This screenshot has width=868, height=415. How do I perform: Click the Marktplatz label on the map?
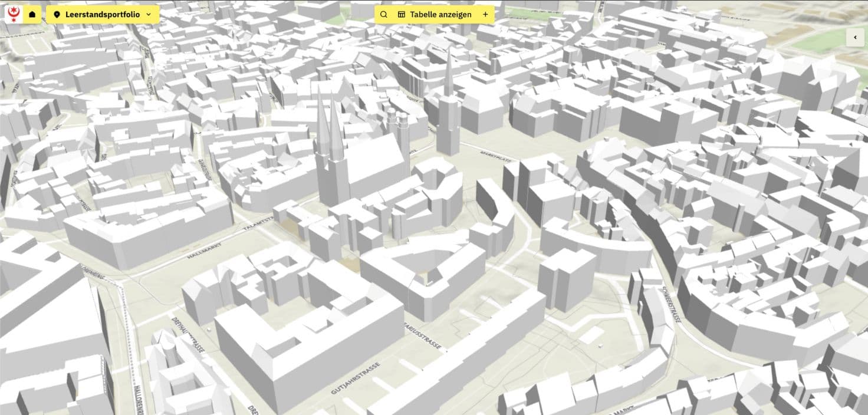pos(495,155)
